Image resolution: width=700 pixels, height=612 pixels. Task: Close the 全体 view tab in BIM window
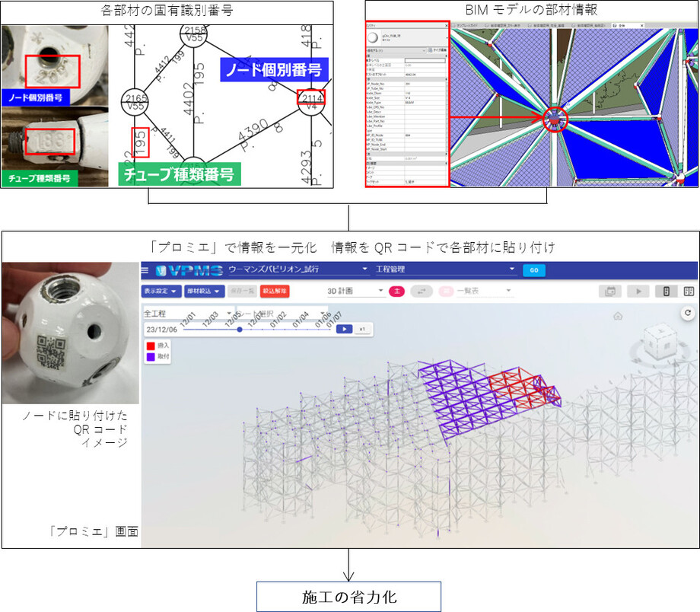(x=642, y=25)
